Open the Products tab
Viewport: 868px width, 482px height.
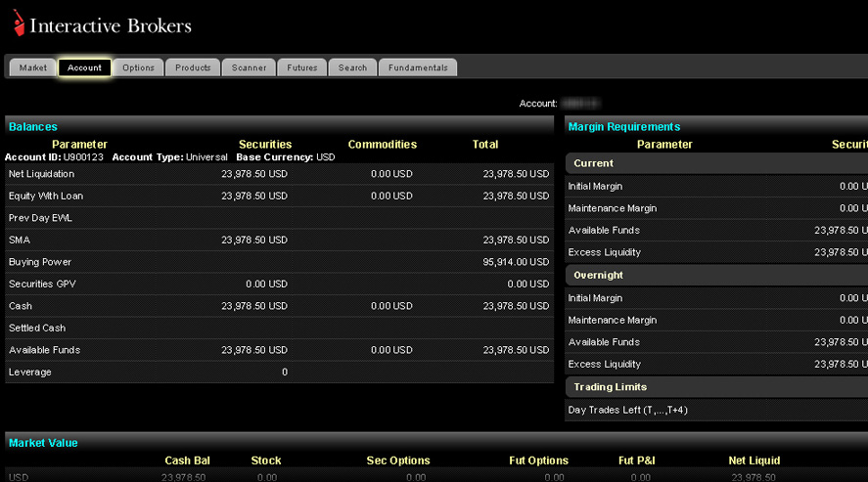pos(193,67)
